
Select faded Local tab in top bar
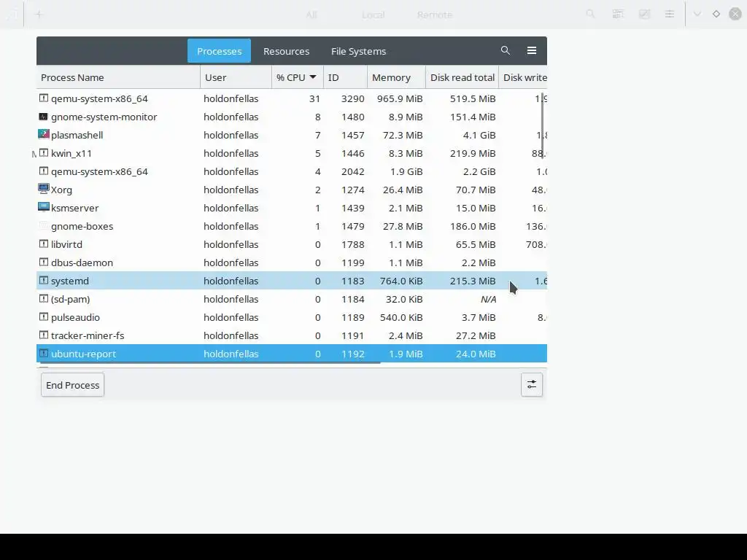pyautogui.click(x=373, y=15)
